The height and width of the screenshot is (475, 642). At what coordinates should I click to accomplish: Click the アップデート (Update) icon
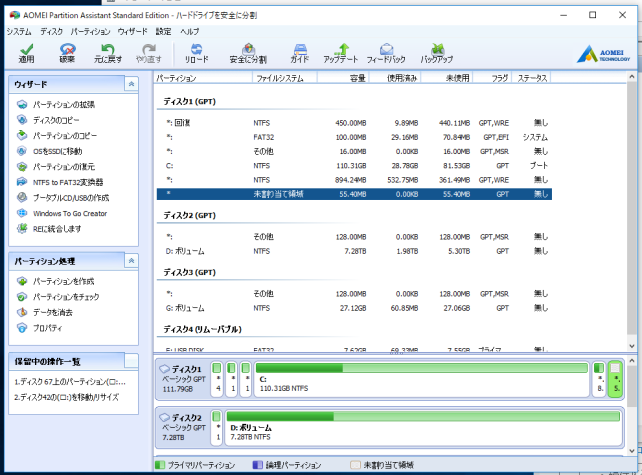[341, 50]
